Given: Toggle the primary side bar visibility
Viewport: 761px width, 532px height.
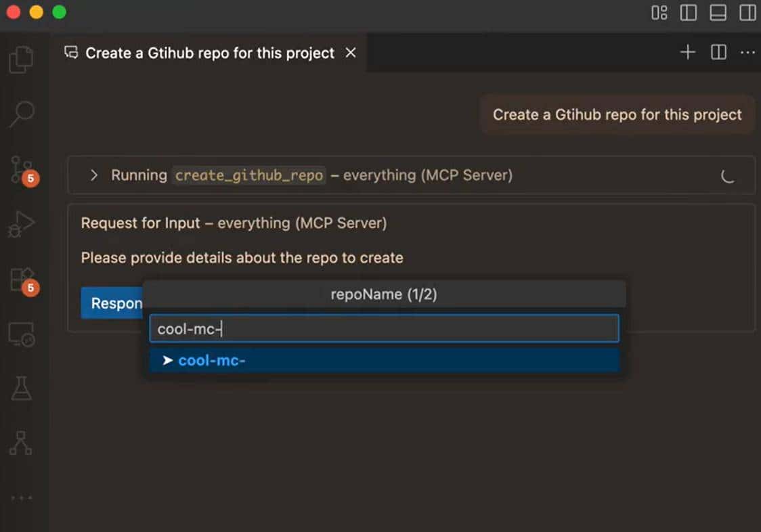Looking at the screenshot, I should [688, 12].
